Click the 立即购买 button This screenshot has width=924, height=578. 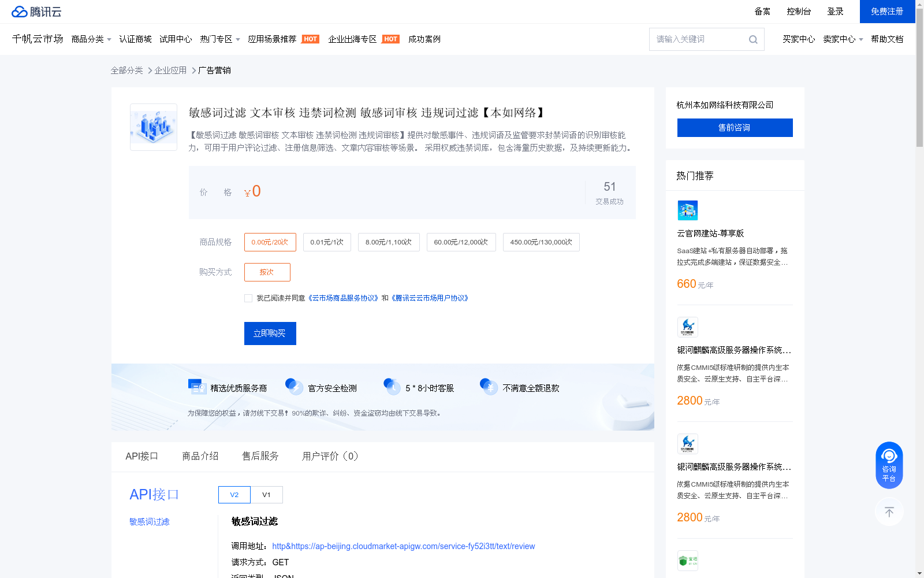[x=270, y=334]
